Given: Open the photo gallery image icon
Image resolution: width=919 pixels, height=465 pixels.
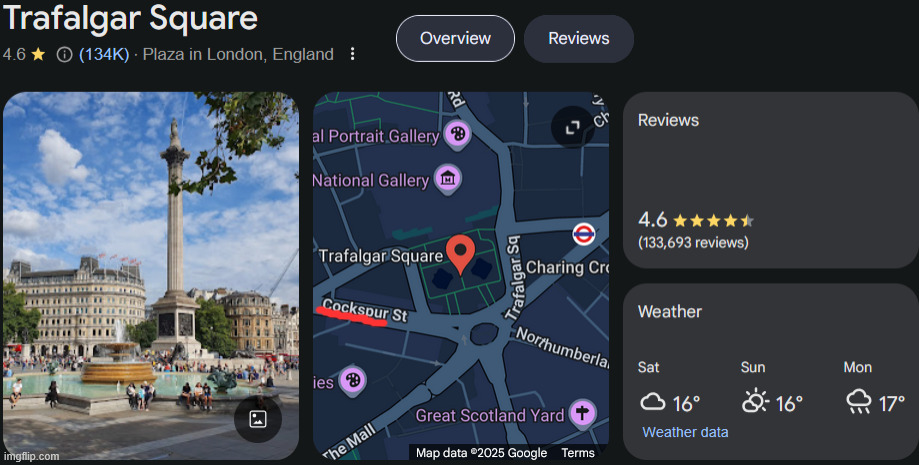Looking at the screenshot, I should tap(257, 418).
